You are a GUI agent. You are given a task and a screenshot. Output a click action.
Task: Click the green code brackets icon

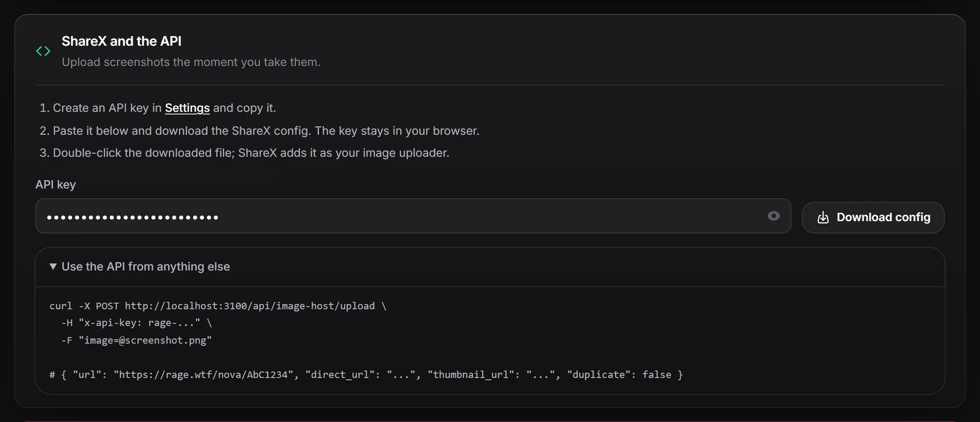click(x=43, y=51)
